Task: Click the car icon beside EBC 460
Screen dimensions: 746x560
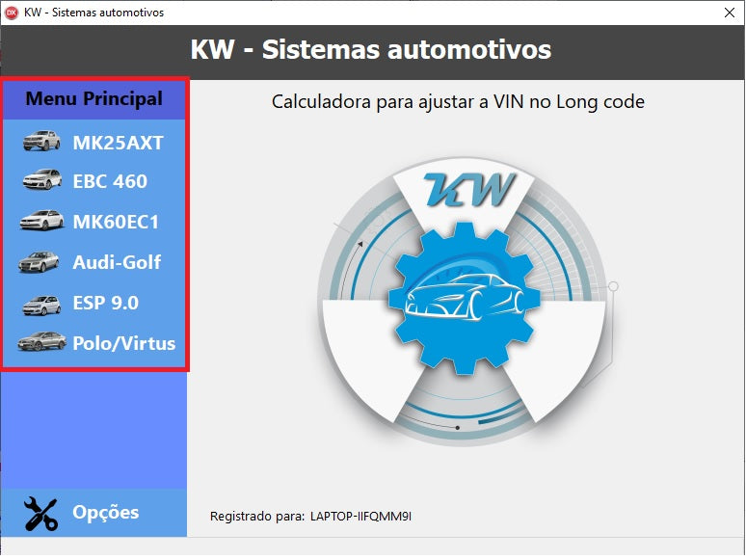Action: (x=41, y=180)
